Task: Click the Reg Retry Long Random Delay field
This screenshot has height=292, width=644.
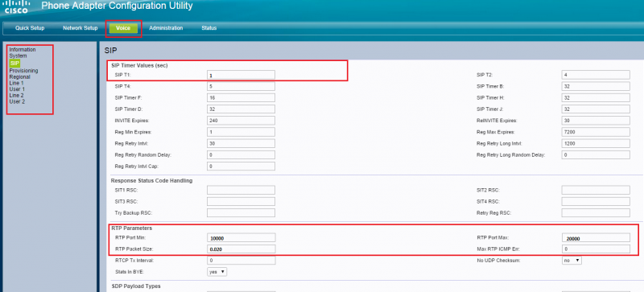Action: 596,154
